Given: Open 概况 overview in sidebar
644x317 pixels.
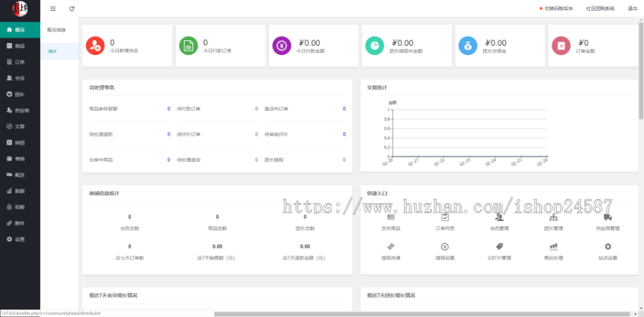Looking at the screenshot, I should click(20, 29).
